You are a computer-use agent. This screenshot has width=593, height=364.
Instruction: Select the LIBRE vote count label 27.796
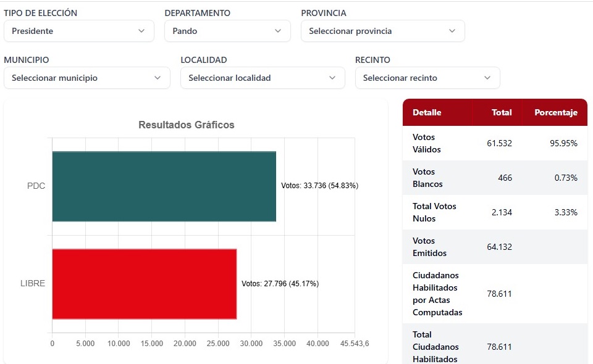pos(280,284)
